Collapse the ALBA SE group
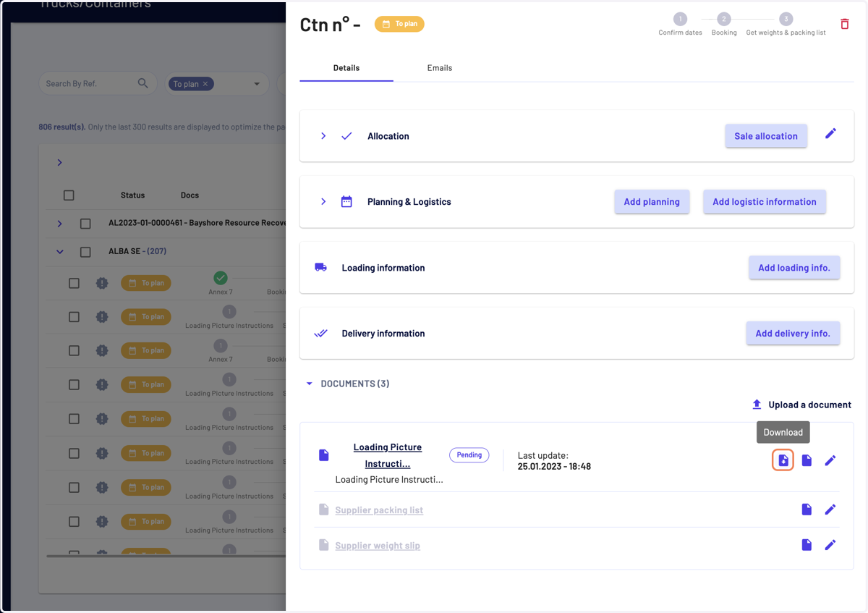 point(60,252)
